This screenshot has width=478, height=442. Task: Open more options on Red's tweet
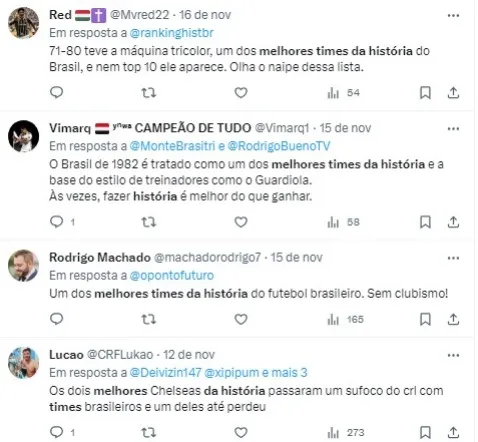(453, 15)
